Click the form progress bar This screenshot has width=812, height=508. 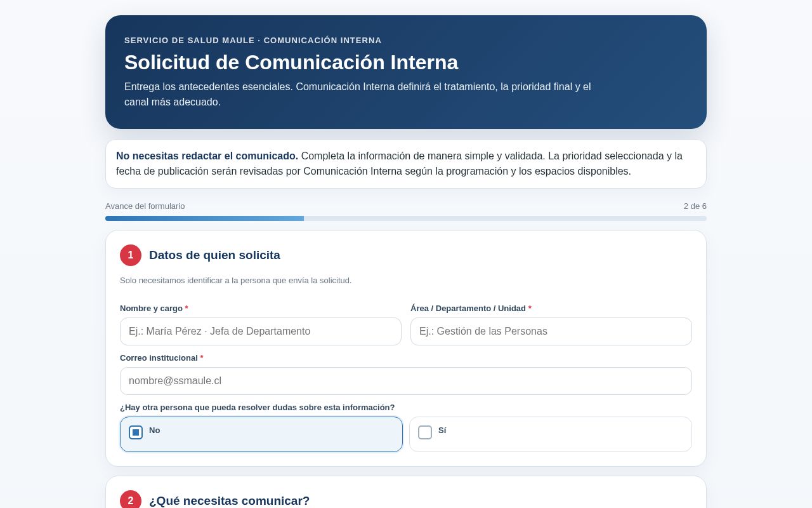[x=406, y=218]
